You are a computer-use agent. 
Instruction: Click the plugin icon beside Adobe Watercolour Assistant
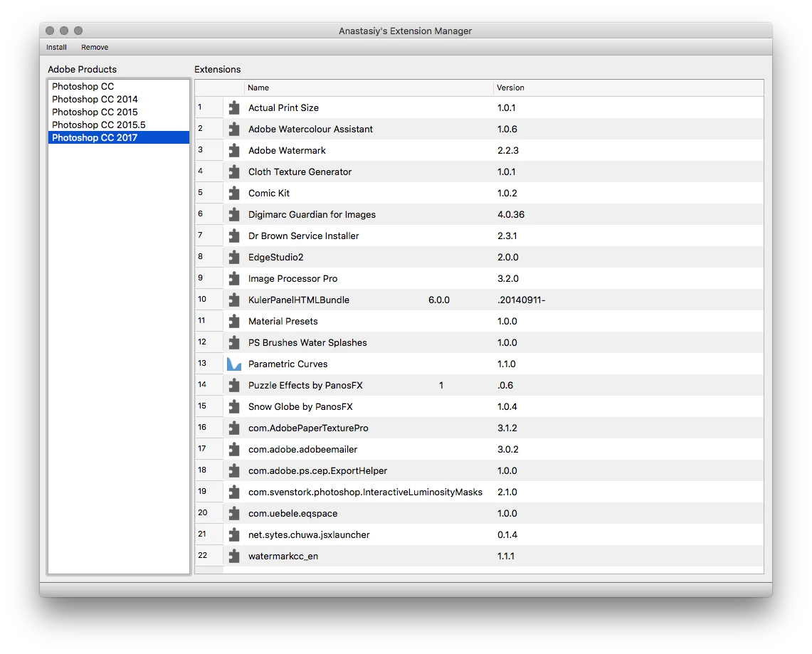(234, 129)
